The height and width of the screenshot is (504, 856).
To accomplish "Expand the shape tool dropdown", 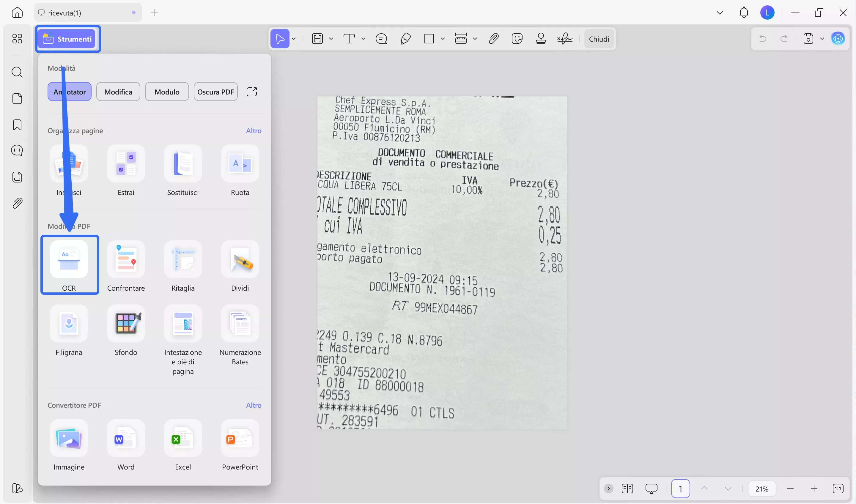I will (x=443, y=38).
